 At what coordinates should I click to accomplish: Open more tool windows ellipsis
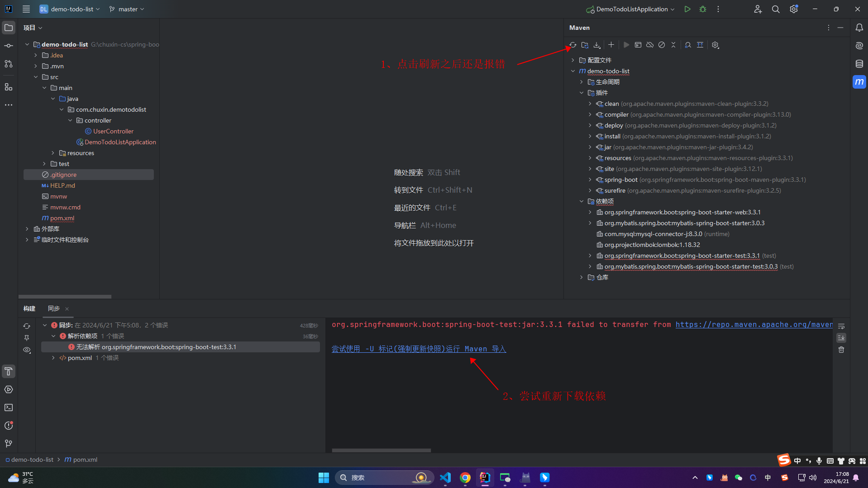9,105
